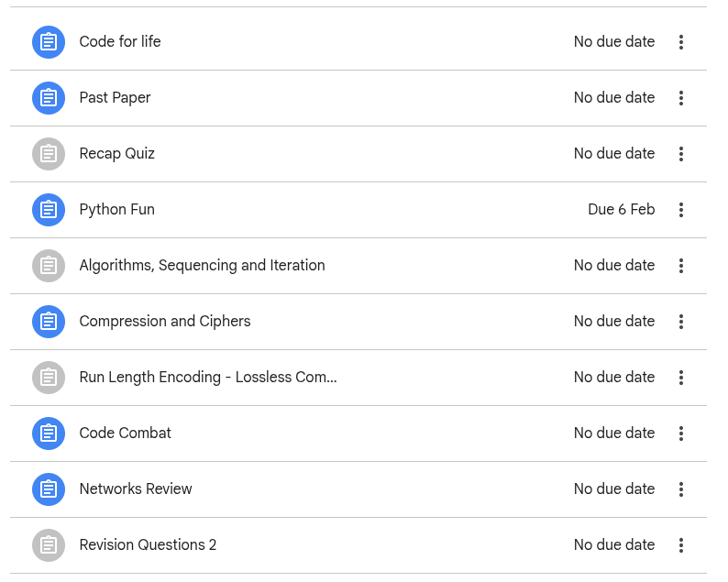
Task: Open the three-dot menu for Code Combat
Action: 681,434
